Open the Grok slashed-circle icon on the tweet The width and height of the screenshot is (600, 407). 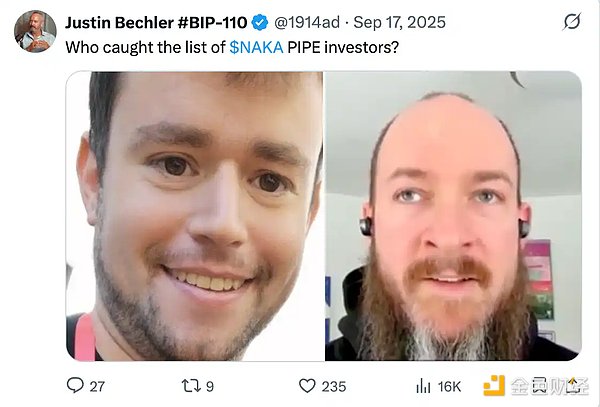click(572, 21)
